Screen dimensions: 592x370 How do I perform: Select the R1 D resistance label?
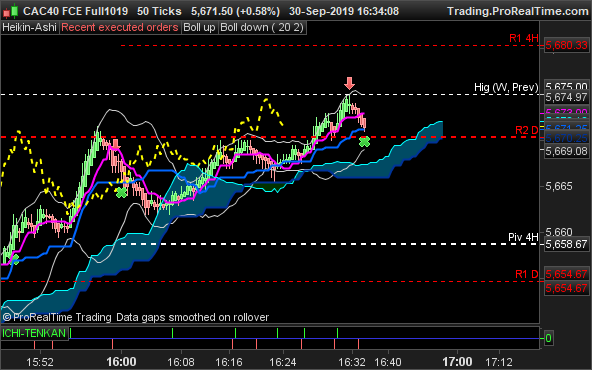pos(527,274)
